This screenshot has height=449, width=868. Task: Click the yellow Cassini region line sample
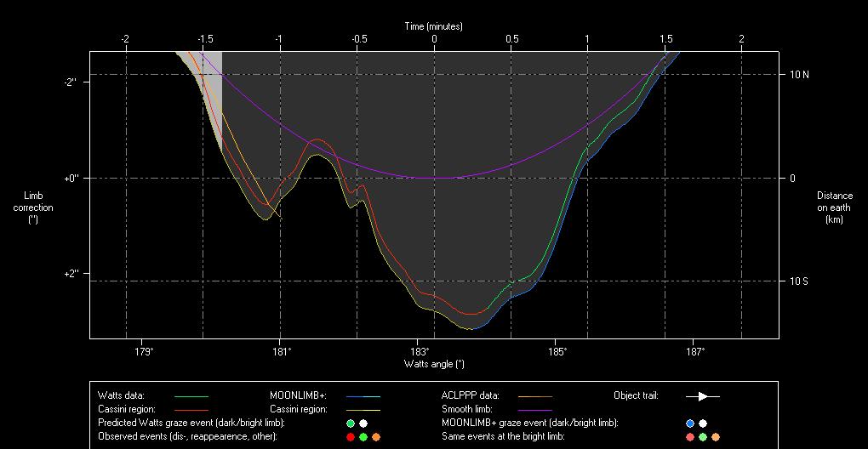coord(363,409)
